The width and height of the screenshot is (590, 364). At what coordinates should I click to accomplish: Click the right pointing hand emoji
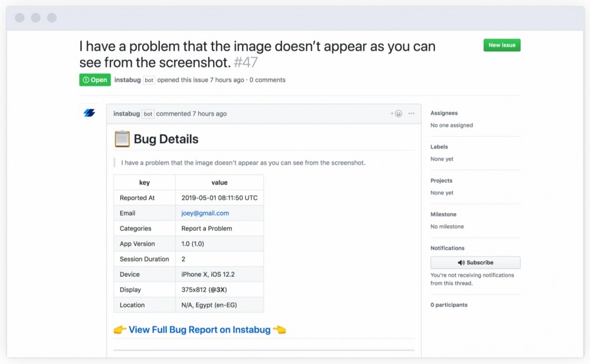(x=120, y=330)
